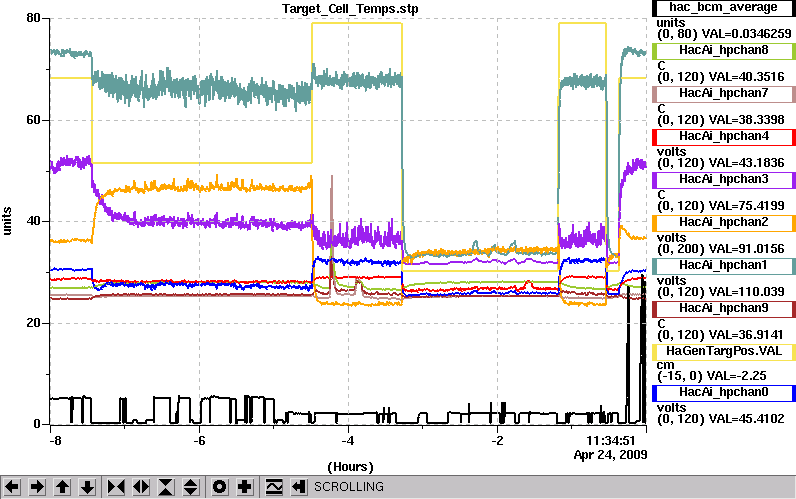Zoom out on the horizontal time axis
Screen dimensions: 796x499
coord(141,487)
